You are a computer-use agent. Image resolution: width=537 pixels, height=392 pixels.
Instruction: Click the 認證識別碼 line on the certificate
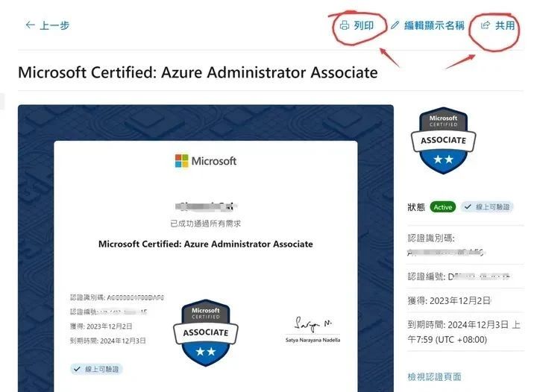tap(117, 297)
